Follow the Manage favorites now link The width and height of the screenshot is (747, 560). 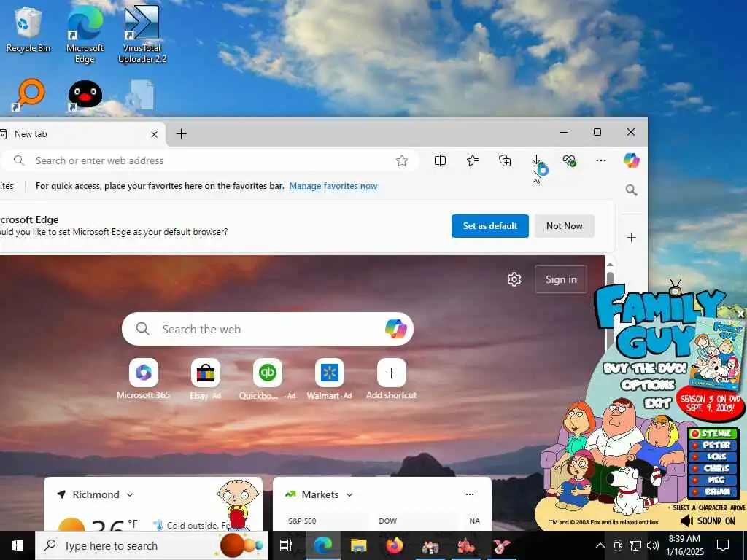pyautogui.click(x=333, y=186)
